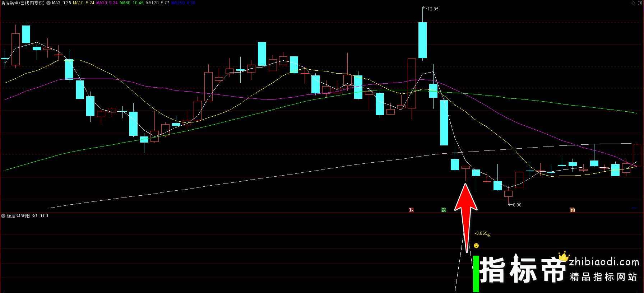Click the green signal bar in indicator panel
Screen dimensions: 644x293
pyautogui.click(x=476, y=274)
